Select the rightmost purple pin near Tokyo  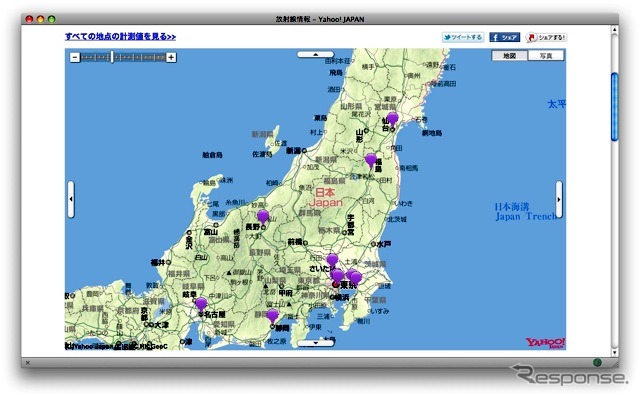tap(356, 278)
